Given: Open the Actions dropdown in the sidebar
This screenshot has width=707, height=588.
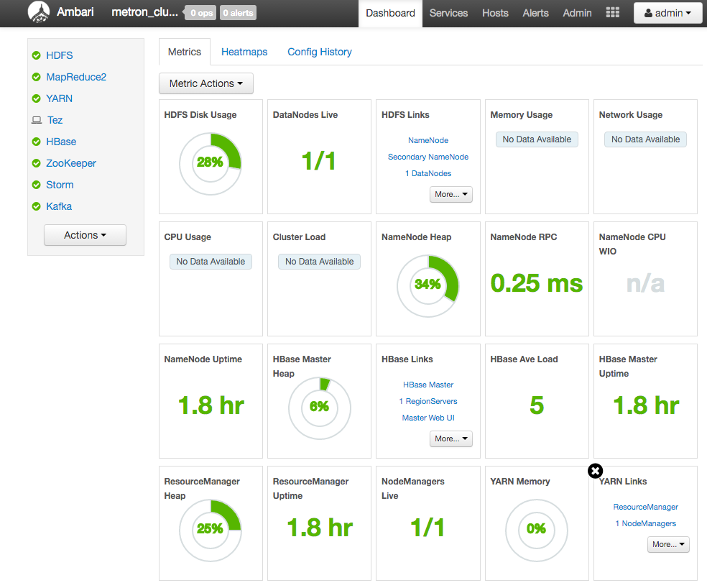Looking at the screenshot, I should click(85, 235).
